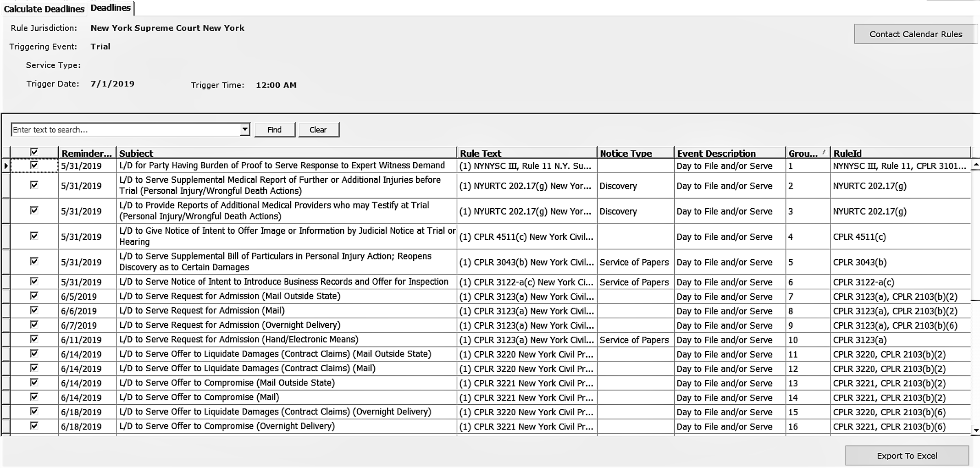
Task: Sort by the Subject column header
Action: coord(287,153)
